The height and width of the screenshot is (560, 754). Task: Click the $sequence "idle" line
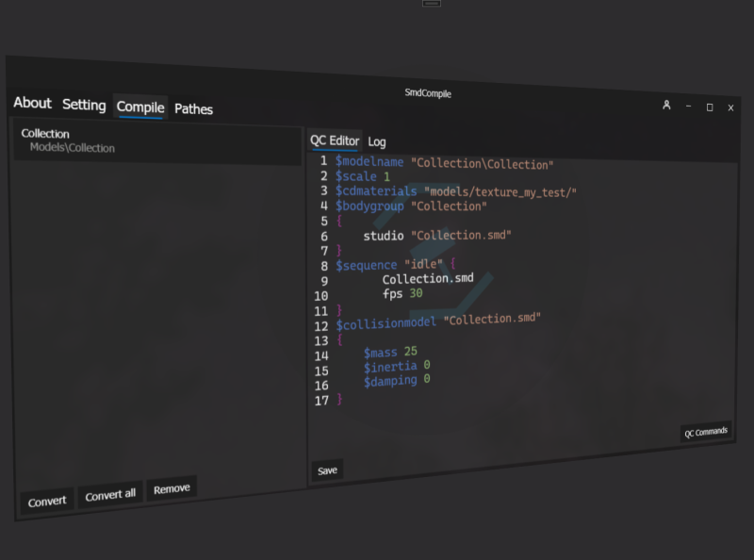tap(395, 265)
